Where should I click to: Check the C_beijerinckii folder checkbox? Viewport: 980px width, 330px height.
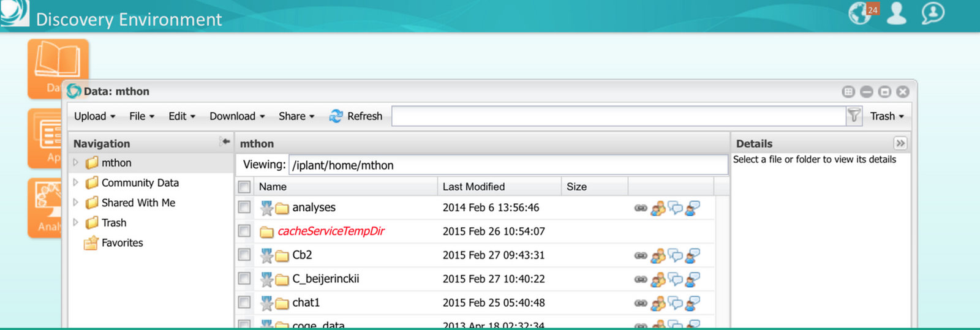tap(244, 279)
